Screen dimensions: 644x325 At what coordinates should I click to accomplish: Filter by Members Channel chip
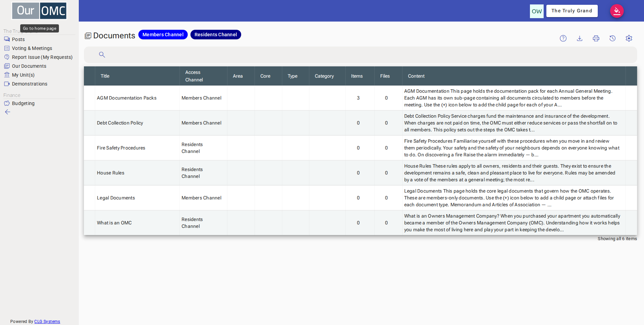point(163,35)
